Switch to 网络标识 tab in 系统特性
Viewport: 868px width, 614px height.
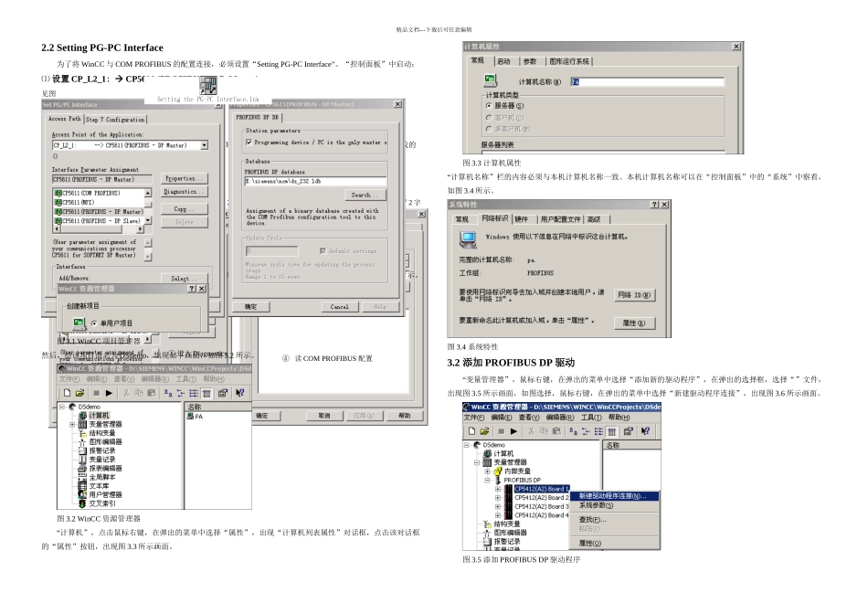[494, 218]
